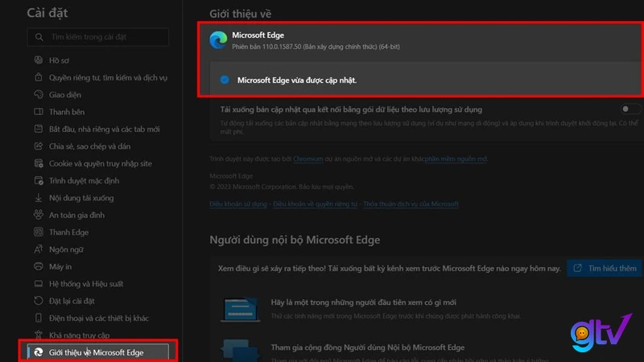Click Tham gia cộng đồng Người dùng Nội bộ text
Screen dimensions: 644x362
point(368,348)
